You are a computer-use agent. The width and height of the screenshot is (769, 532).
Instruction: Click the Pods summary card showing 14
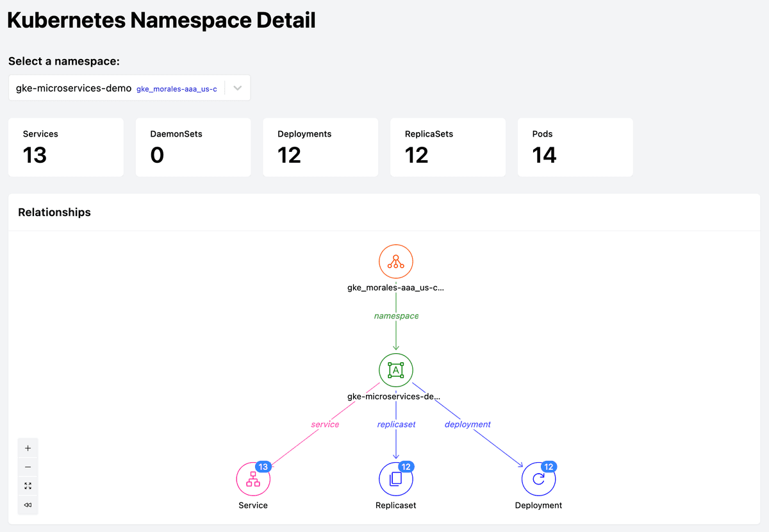pos(575,147)
